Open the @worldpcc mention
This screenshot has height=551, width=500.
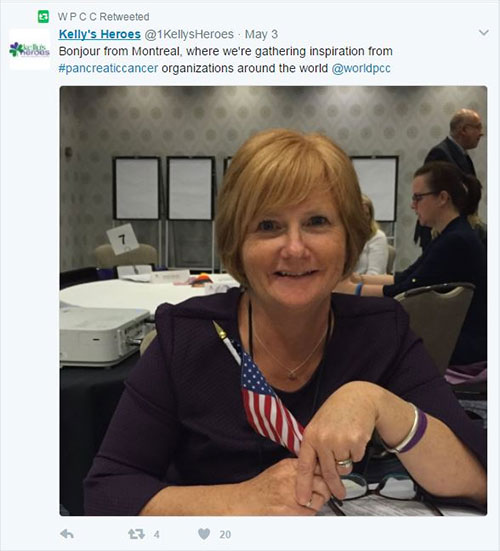tap(361, 68)
